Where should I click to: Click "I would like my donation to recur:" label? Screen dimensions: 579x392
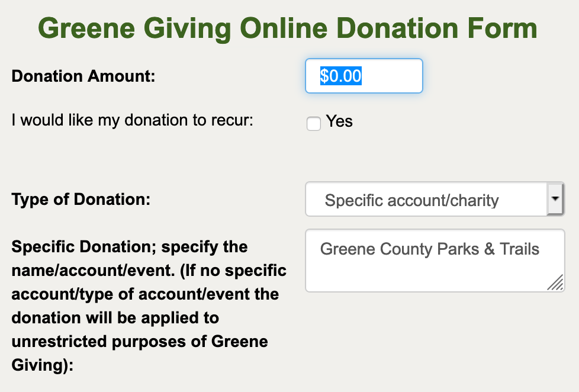[132, 120]
